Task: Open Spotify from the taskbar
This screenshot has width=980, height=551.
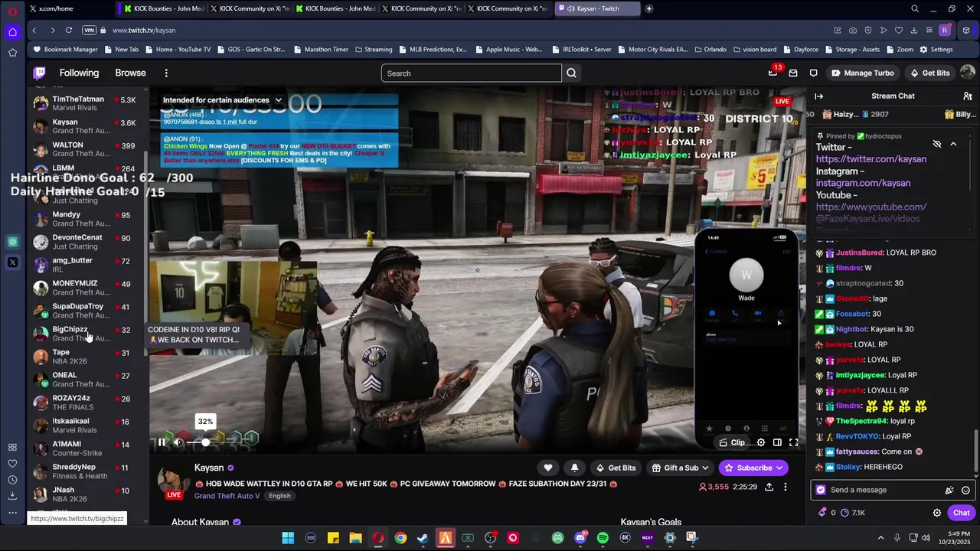Action: [x=603, y=538]
